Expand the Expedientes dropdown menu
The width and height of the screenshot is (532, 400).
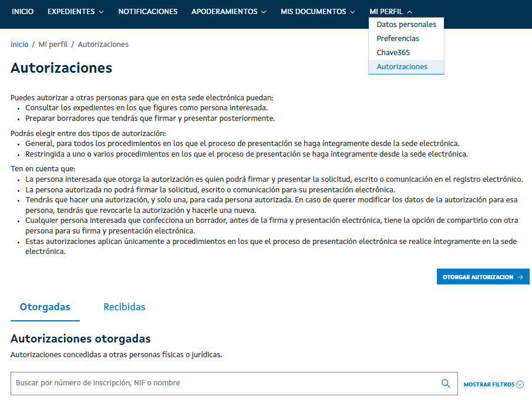click(x=75, y=12)
